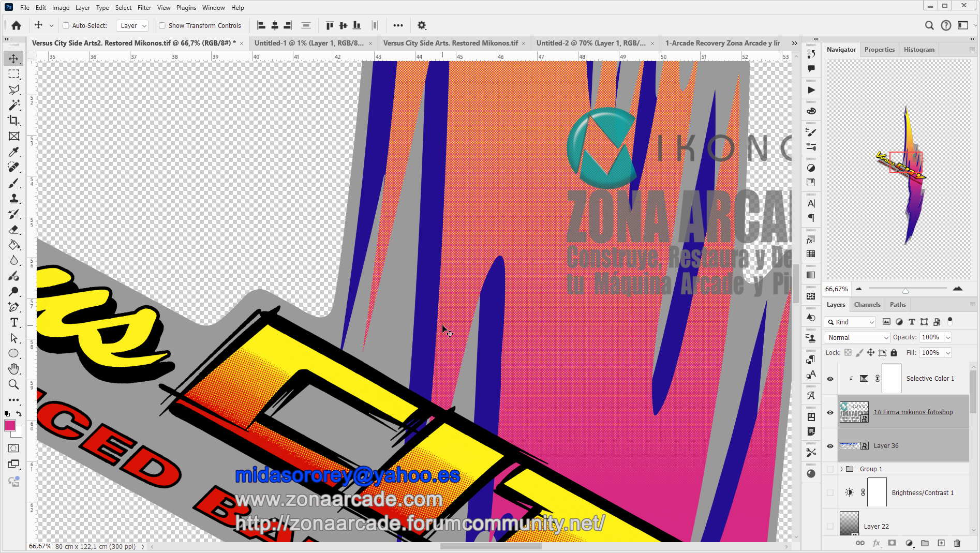This screenshot has width=980, height=553.
Task: Enable the Auto-Select checkbox
Action: pos(66,25)
